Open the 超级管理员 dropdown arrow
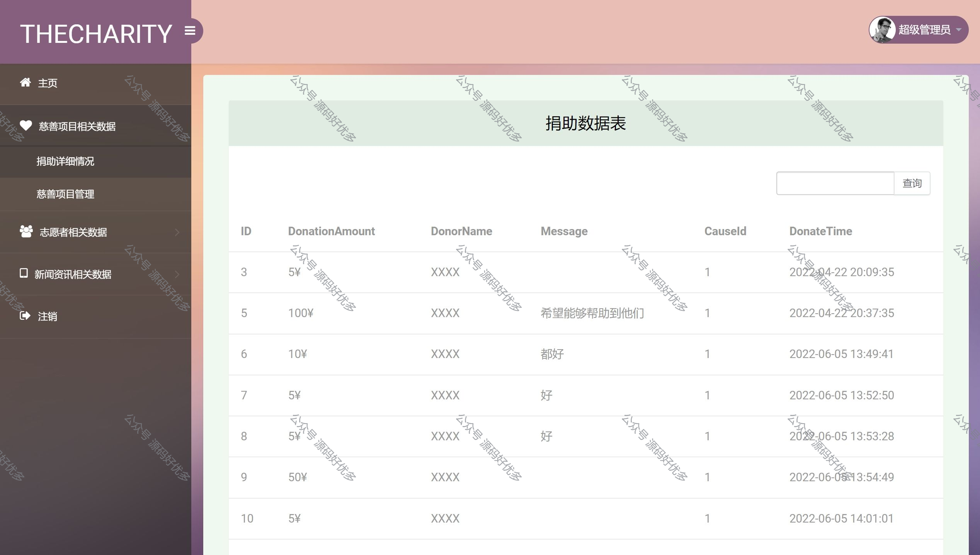 [958, 30]
